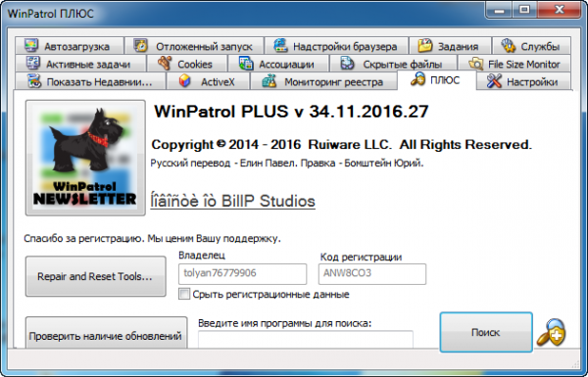Click the Активные задачи icon
The image size is (588, 377).
click(33, 64)
